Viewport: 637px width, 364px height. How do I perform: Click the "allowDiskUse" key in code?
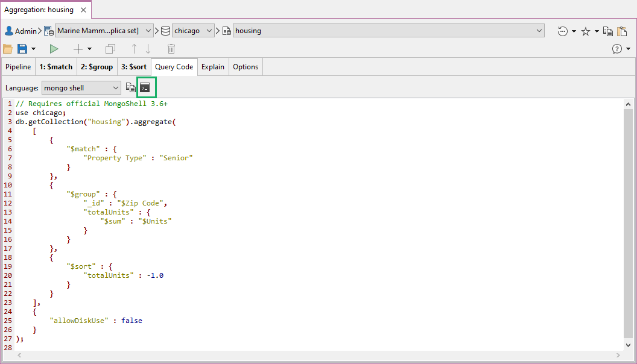(x=79, y=321)
